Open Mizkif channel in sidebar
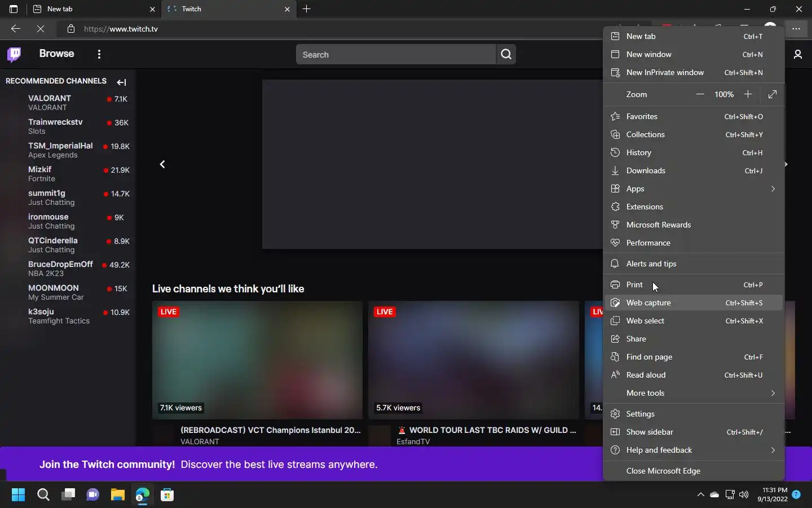Image resolution: width=812 pixels, height=508 pixels. [68, 174]
